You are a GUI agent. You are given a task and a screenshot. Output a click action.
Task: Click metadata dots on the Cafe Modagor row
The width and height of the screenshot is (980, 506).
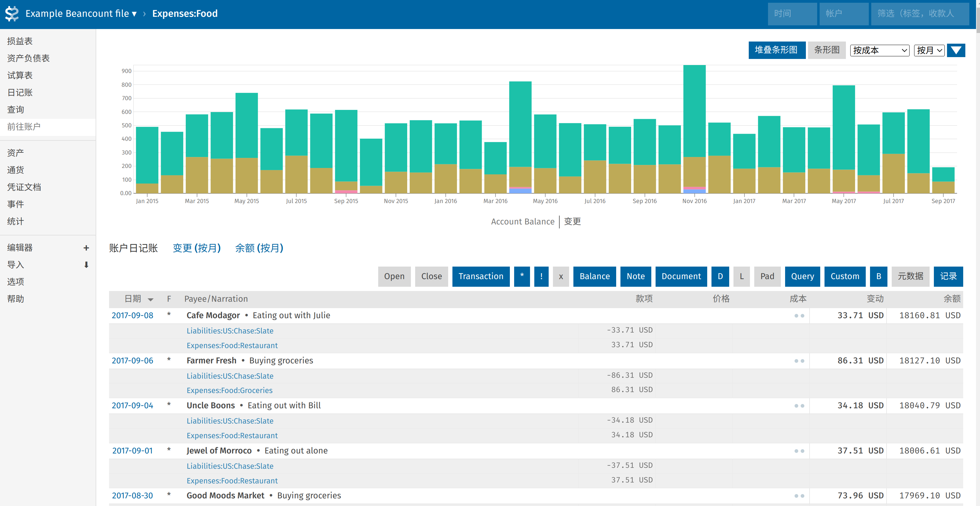point(799,316)
